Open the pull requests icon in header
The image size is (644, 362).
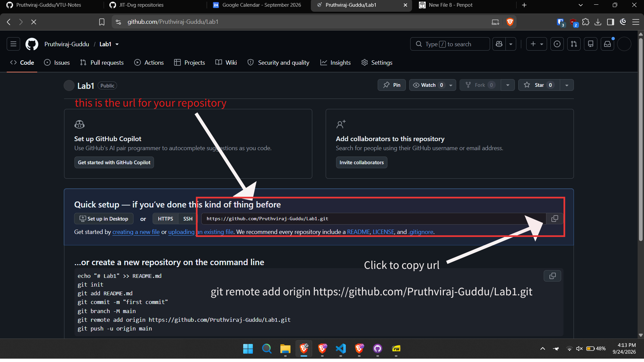coord(574,44)
